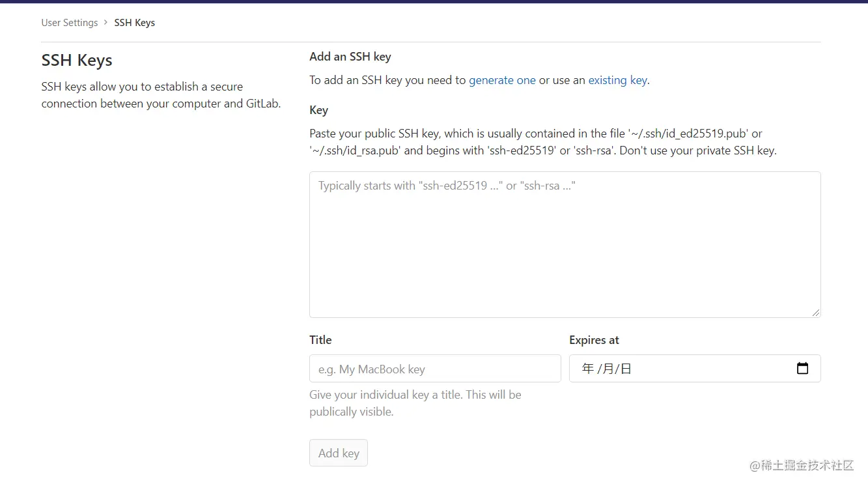Open the 'existing key' link
The image size is (868, 486).
point(617,80)
